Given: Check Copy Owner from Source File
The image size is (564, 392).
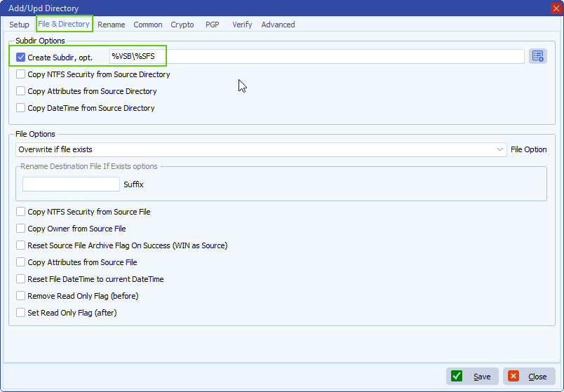Looking at the screenshot, I should (x=20, y=229).
